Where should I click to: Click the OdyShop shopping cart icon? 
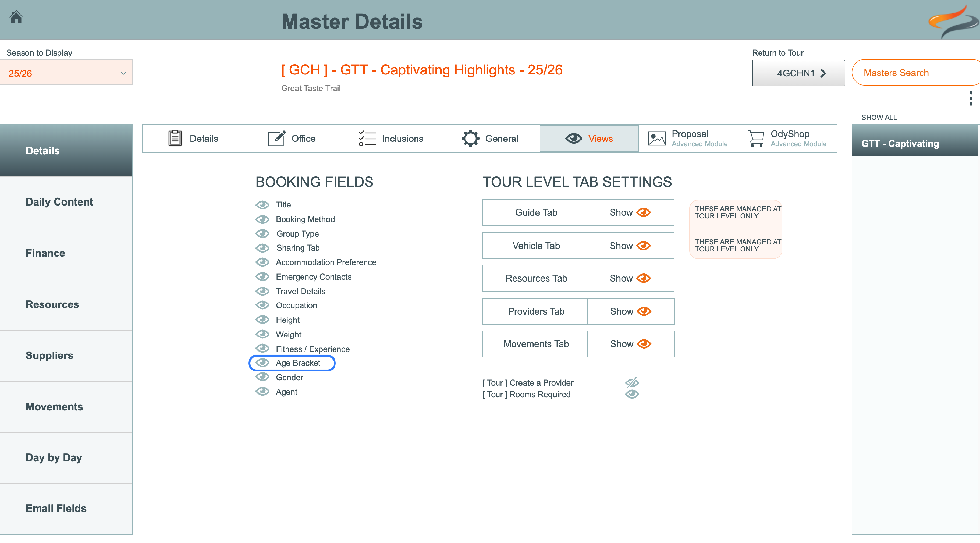point(756,139)
